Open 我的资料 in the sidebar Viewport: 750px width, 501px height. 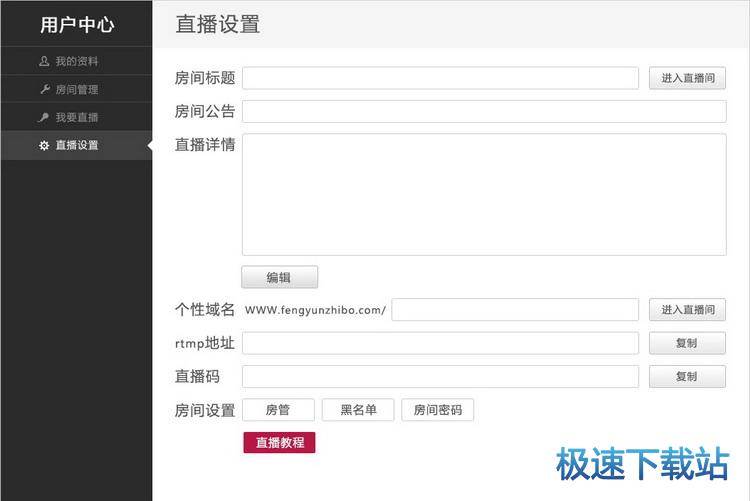pyautogui.click(x=77, y=61)
